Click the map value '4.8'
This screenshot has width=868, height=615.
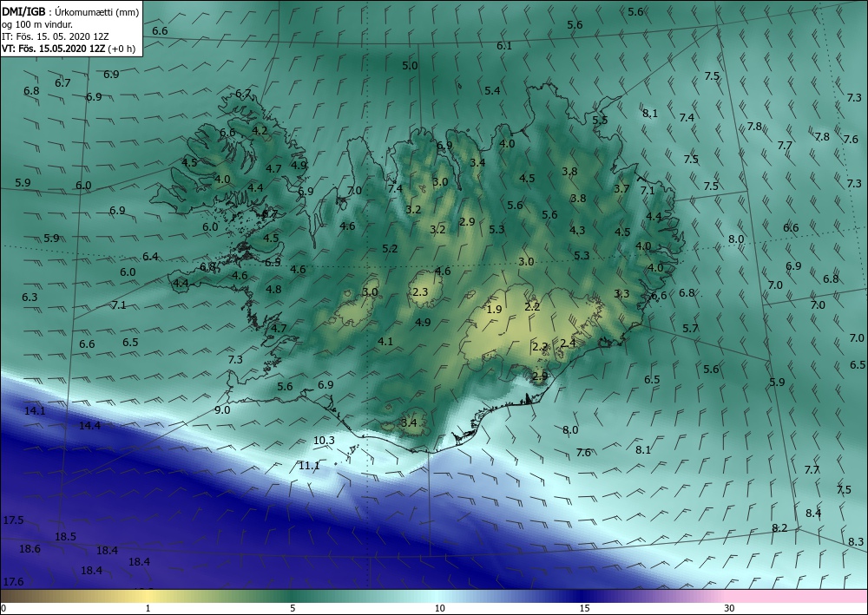[x=273, y=289]
